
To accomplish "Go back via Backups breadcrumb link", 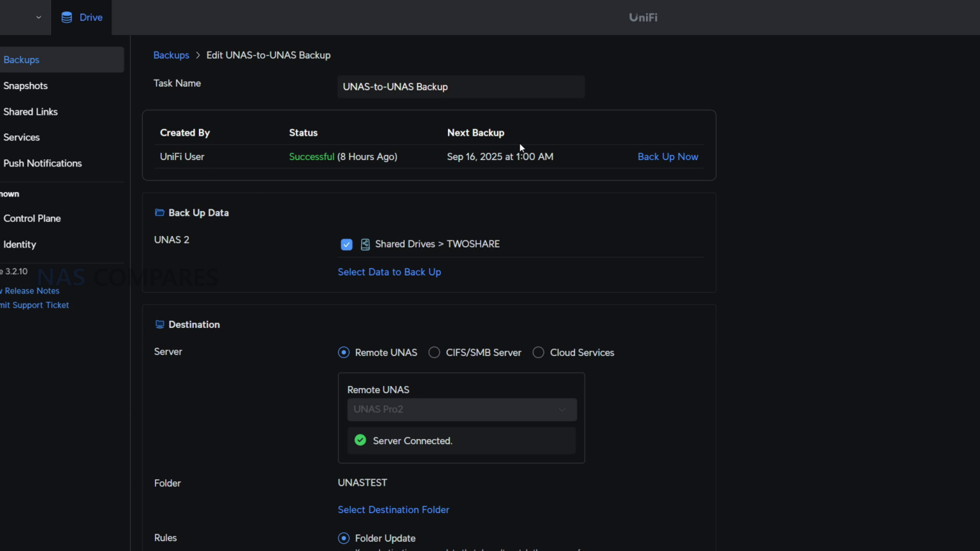I will point(171,55).
